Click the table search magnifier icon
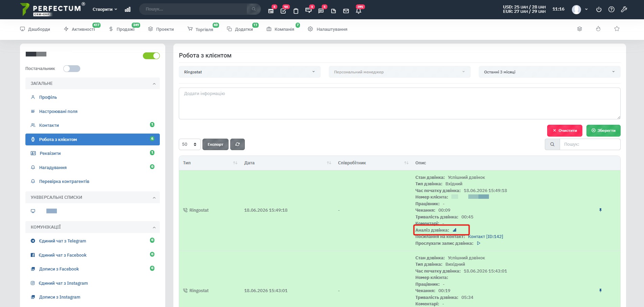Screen dimensions: 644x307 click(552, 144)
